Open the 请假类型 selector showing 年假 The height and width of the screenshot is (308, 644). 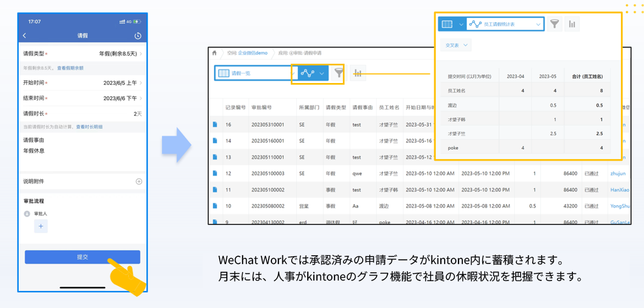(x=83, y=54)
